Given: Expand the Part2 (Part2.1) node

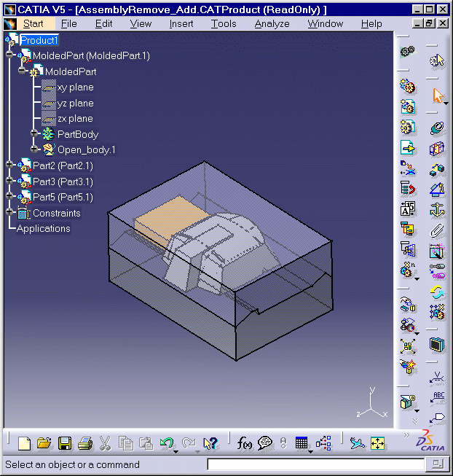Looking at the screenshot, I should pyautogui.click(x=9, y=164).
